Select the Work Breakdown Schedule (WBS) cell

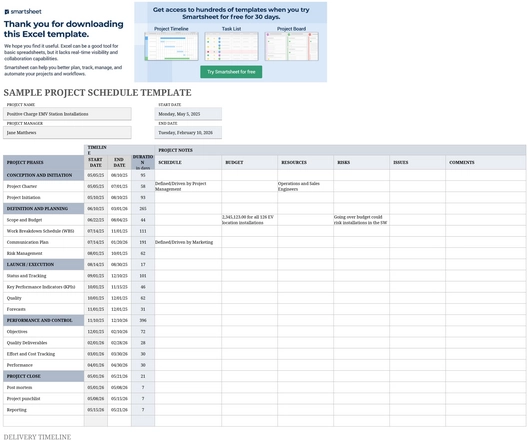click(44, 231)
